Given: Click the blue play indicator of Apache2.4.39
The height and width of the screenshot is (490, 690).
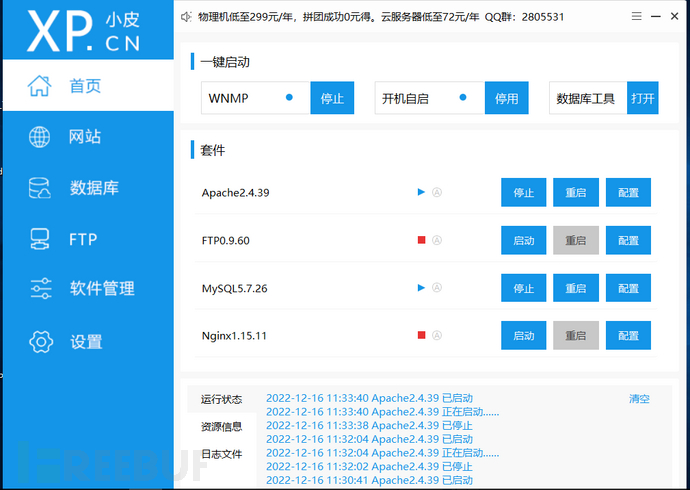Looking at the screenshot, I should coord(421,192).
